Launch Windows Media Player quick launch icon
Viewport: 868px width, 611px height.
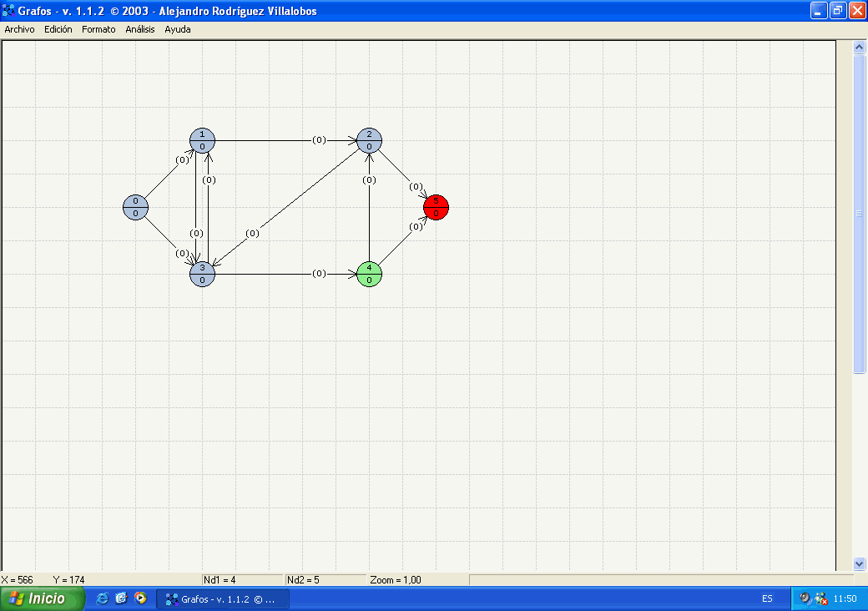pyautogui.click(x=140, y=598)
